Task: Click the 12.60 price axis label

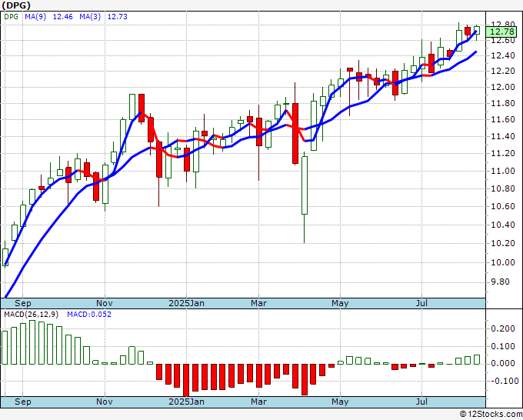Action: [x=503, y=40]
